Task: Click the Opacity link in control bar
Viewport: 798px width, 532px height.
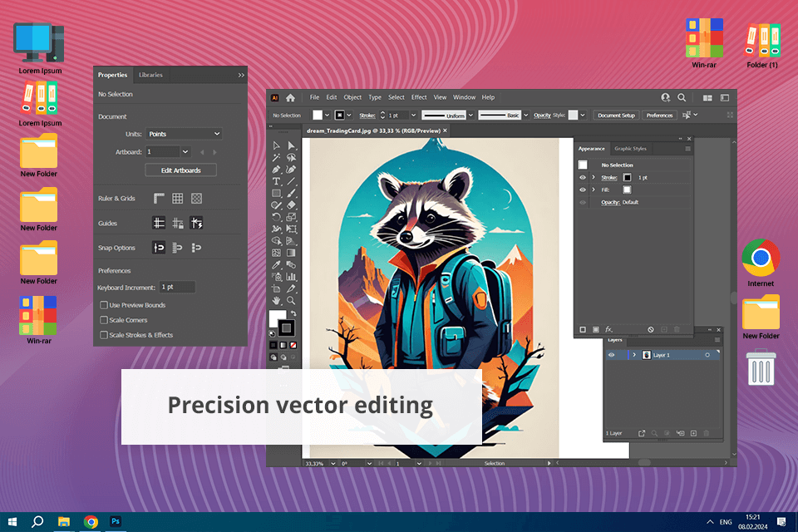Action: tap(542, 115)
